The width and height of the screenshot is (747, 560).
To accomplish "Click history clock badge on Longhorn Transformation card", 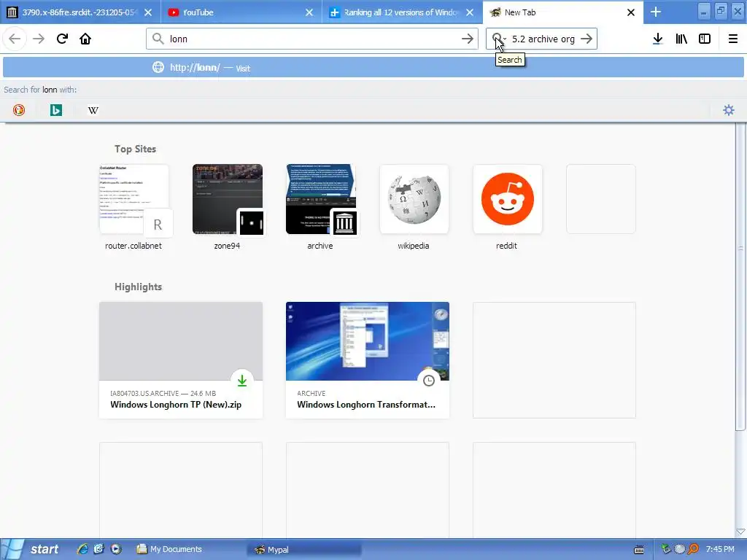I will point(429,381).
